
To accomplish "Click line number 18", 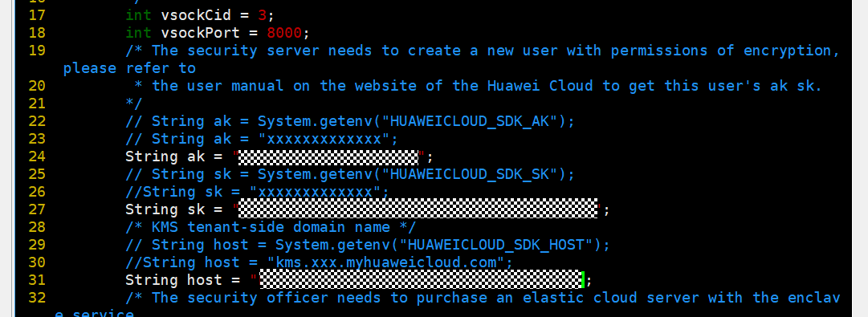I will pyautogui.click(x=37, y=33).
